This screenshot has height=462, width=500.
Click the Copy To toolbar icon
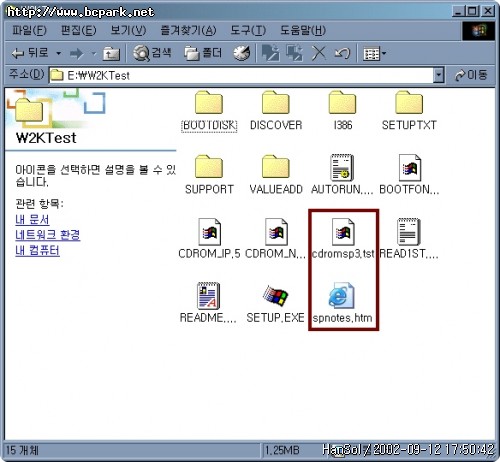pos(294,53)
